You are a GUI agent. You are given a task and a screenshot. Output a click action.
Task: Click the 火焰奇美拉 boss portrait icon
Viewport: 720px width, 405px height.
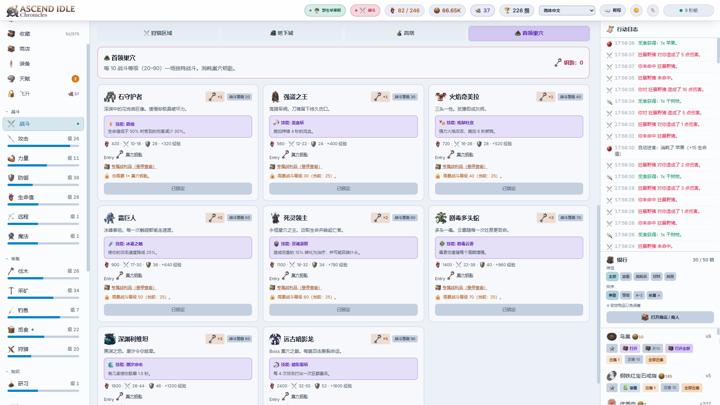(x=441, y=96)
